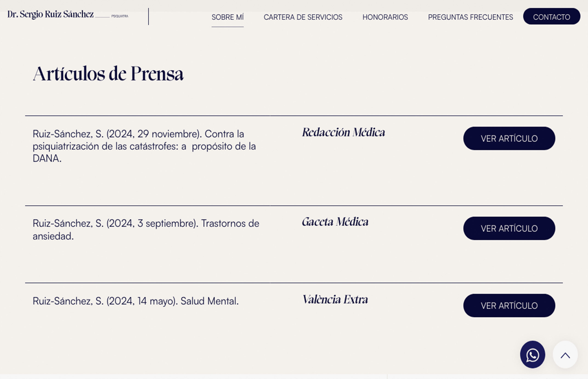Open the Gaceta Médica publication link
This screenshot has width=588, height=379.
(335, 222)
